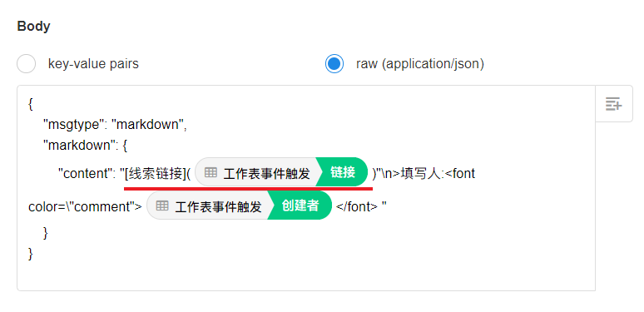Click table icon in the 创建者 tag
Viewport: 644px width, 312px height.
(162, 206)
